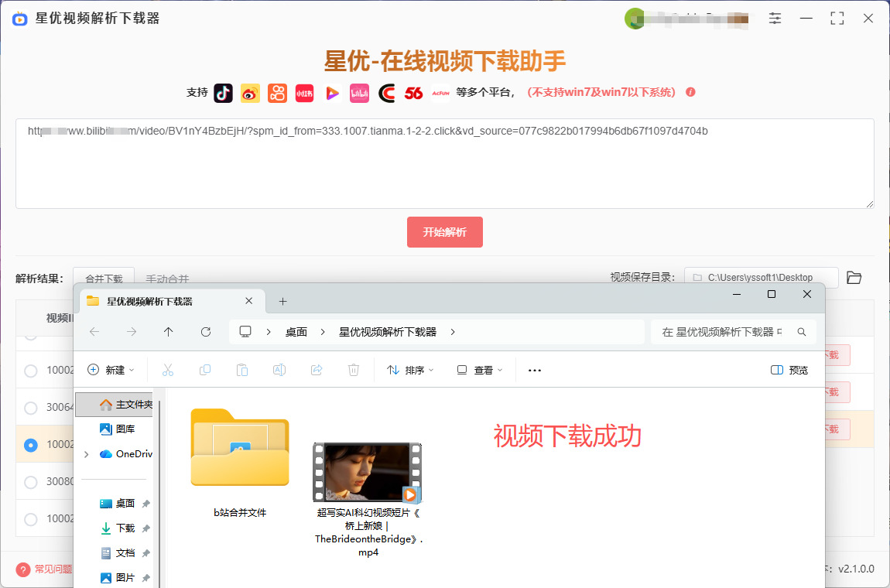
Task: Refresh the Explorer folder view
Action: point(206,332)
